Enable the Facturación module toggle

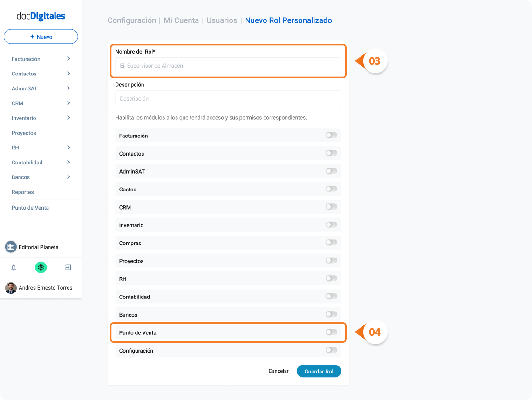click(x=331, y=135)
